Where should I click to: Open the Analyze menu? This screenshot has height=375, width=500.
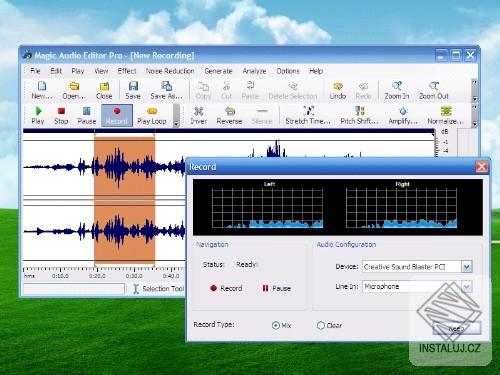(254, 71)
